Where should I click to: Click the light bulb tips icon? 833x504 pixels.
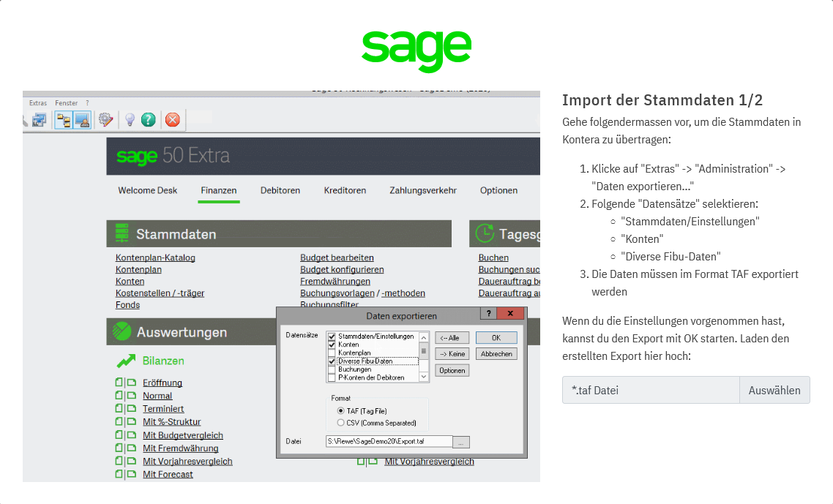click(130, 120)
